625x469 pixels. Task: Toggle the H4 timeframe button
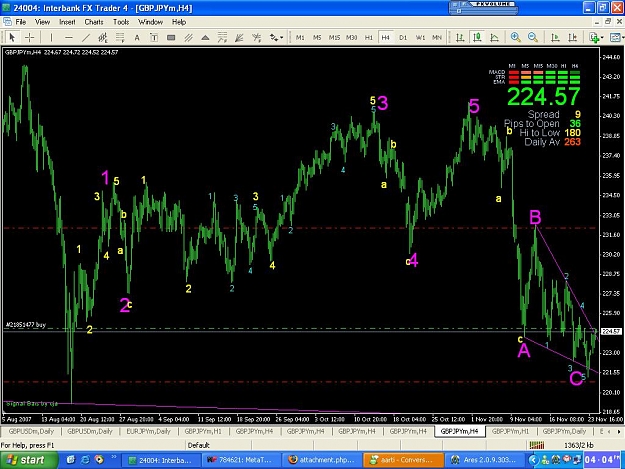point(385,37)
